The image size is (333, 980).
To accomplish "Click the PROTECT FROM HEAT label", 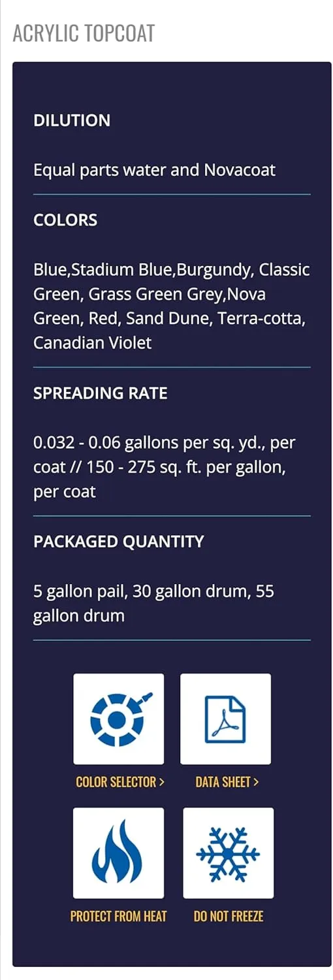I will [x=118, y=916].
